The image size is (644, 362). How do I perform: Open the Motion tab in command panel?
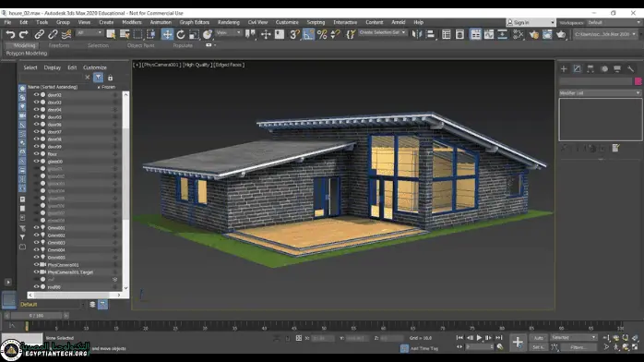tap(604, 69)
